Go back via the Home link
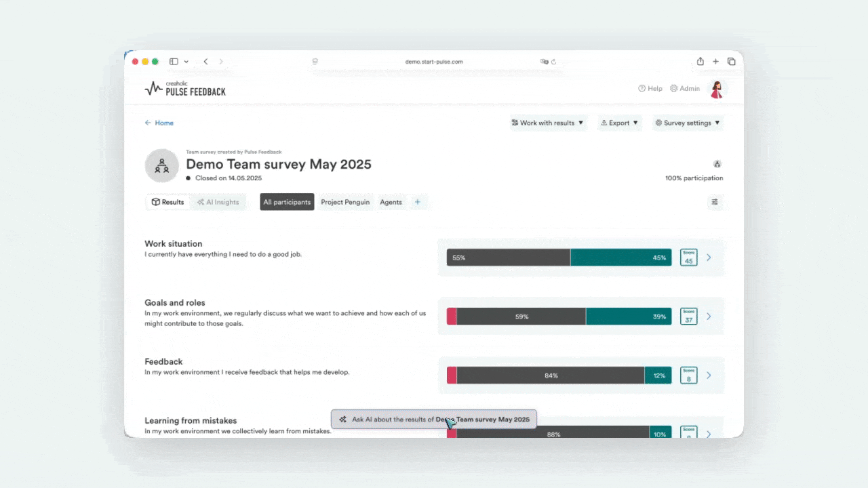The height and width of the screenshot is (488, 868). 159,123
